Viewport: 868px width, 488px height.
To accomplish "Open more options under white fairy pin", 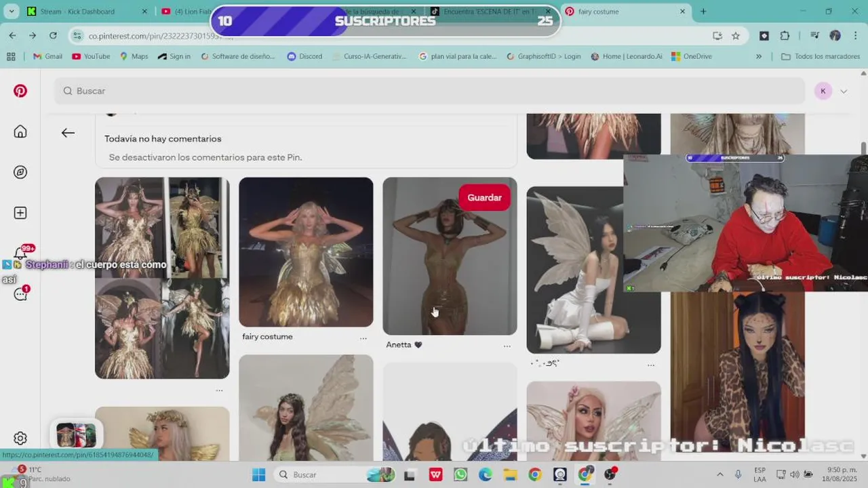I will 651,365.
